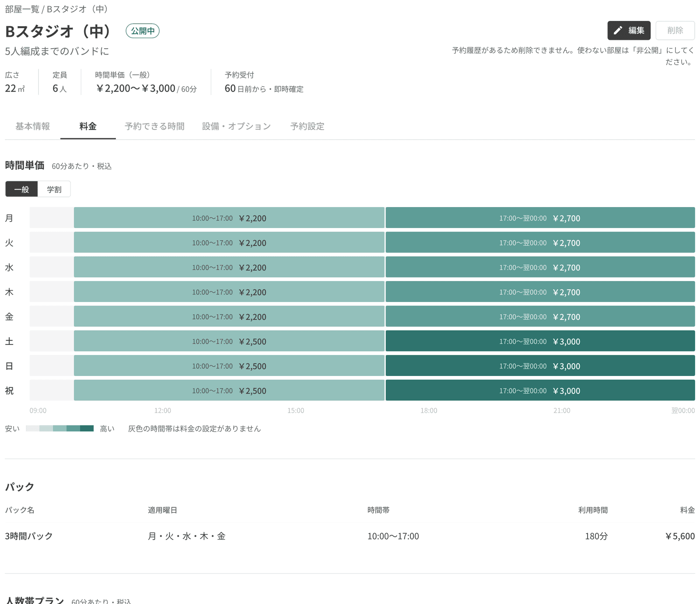Switch to the 一般 price view
The height and width of the screenshot is (604, 700).
coord(21,189)
